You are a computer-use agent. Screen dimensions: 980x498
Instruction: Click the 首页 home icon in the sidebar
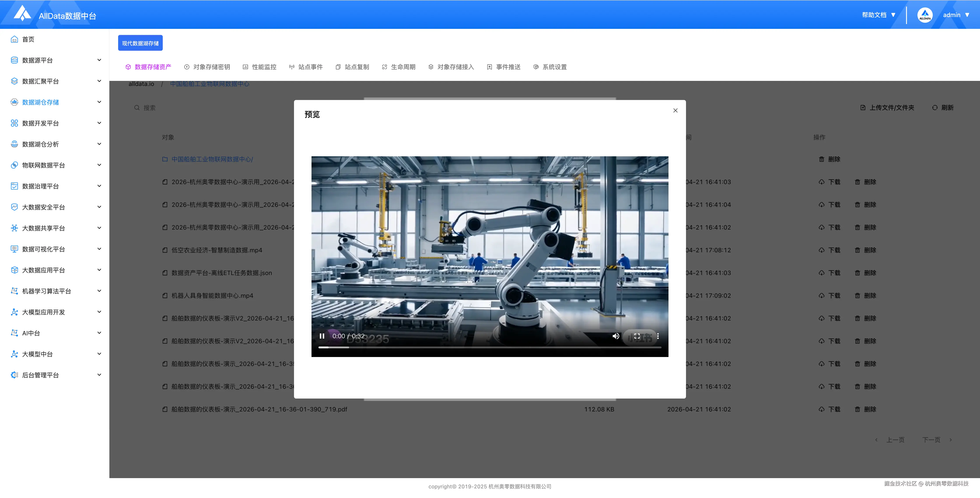[x=14, y=39]
